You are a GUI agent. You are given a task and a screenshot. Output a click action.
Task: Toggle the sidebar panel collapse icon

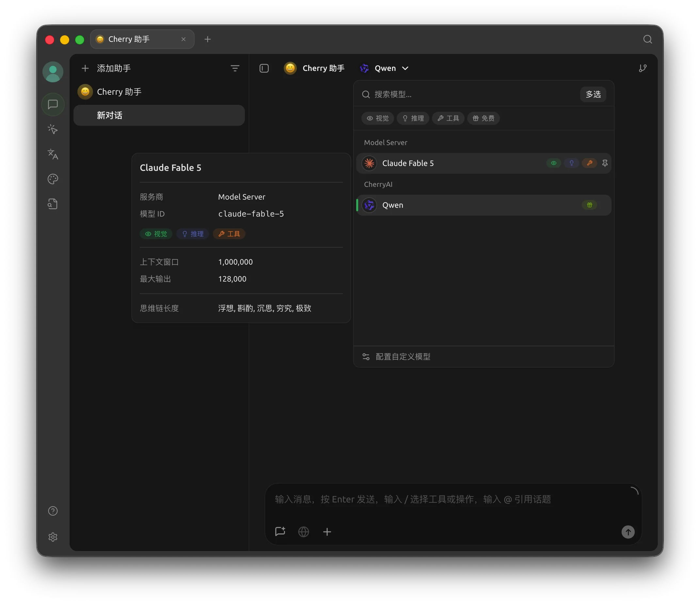264,68
